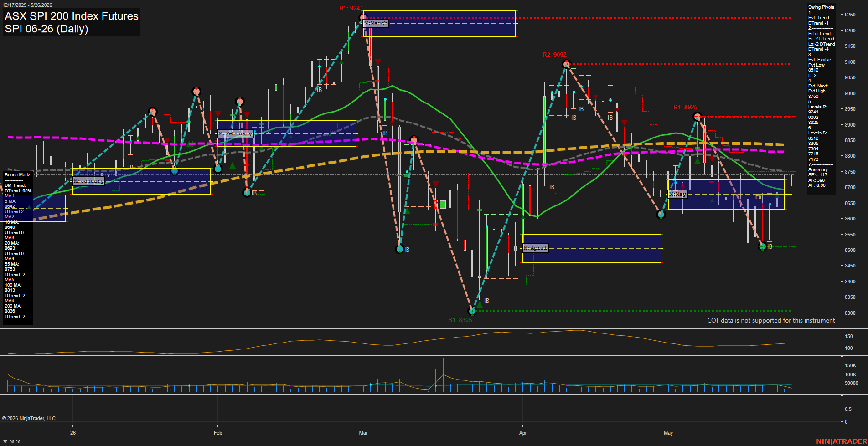Select the M:March monthly box label
This screenshot has width=868, height=446.
click(376, 23)
